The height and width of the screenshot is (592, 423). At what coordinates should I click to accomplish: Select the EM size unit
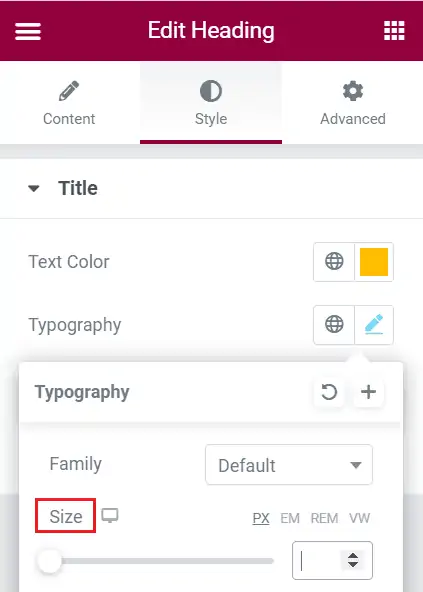coord(290,518)
